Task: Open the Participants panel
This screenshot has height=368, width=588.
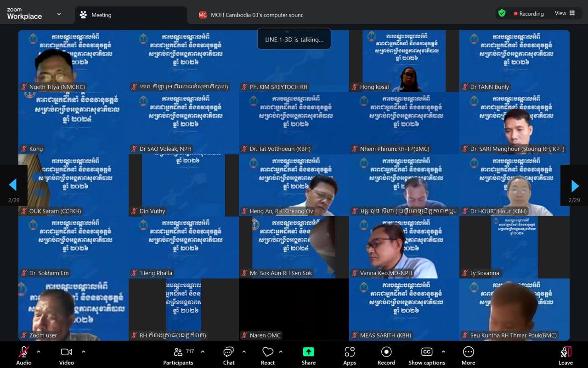Action: click(x=178, y=356)
